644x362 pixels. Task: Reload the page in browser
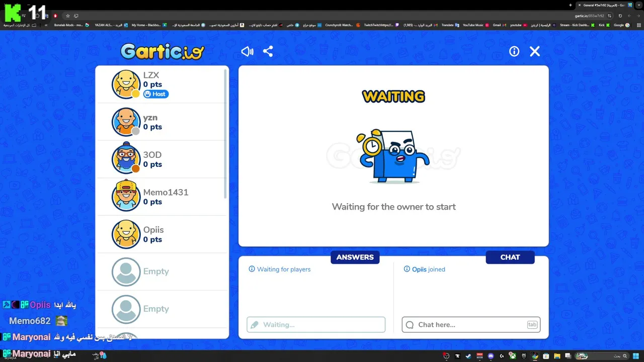620,16
